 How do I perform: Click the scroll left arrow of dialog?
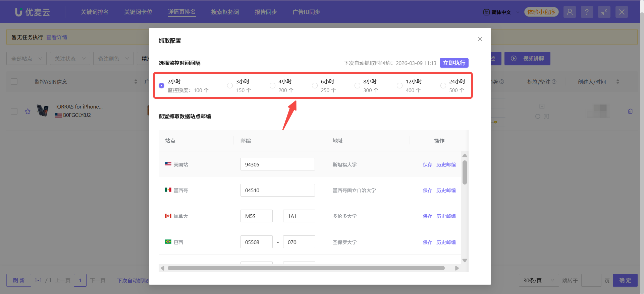point(163,268)
